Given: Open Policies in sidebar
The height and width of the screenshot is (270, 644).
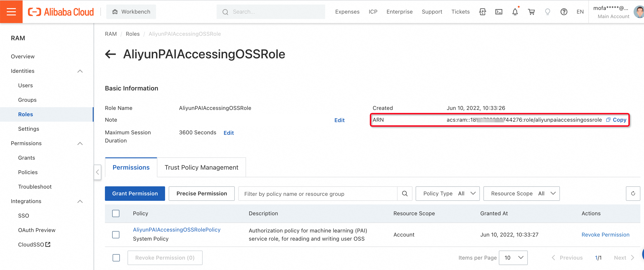Looking at the screenshot, I should pos(28,173).
